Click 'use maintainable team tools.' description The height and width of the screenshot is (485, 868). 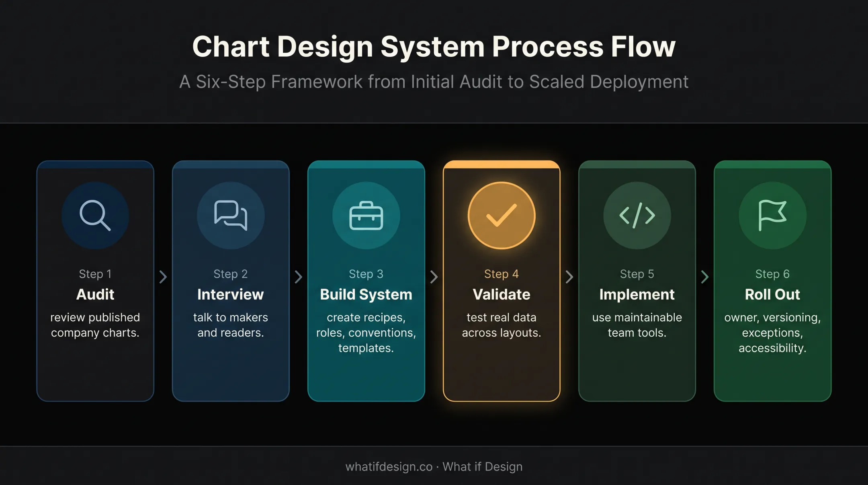pyautogui.click(x=637, y=325)
